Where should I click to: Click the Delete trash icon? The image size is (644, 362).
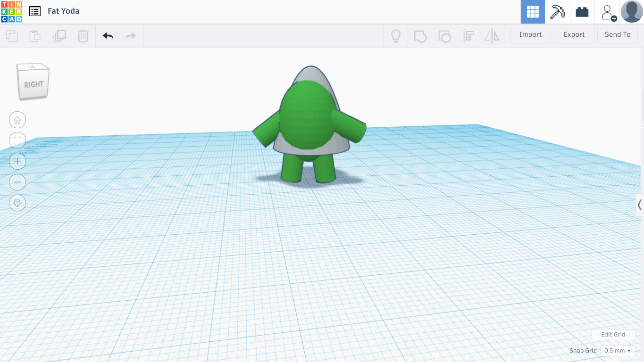83,36
